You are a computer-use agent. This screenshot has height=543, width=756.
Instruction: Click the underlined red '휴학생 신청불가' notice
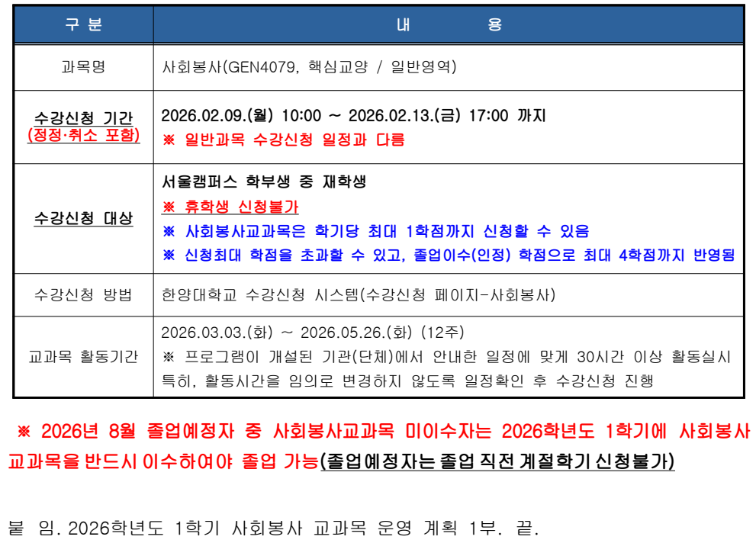230,207
